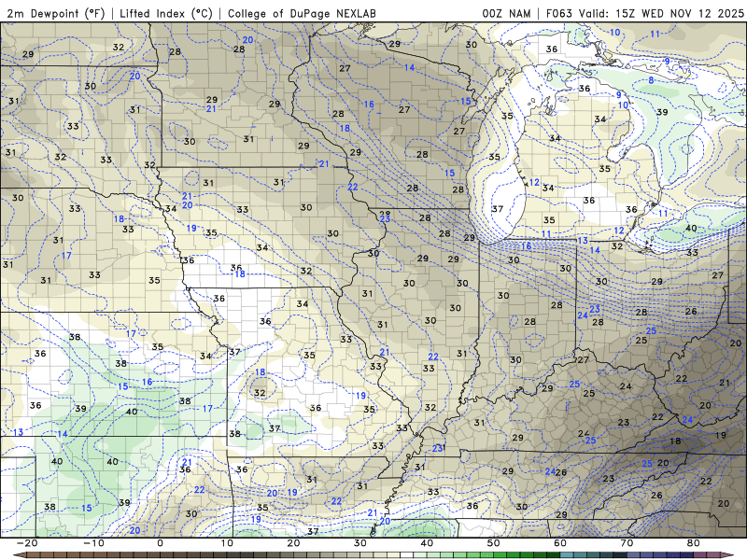Click the pink right end of colorbar
The image size is (747, 560).
[729, 555]
